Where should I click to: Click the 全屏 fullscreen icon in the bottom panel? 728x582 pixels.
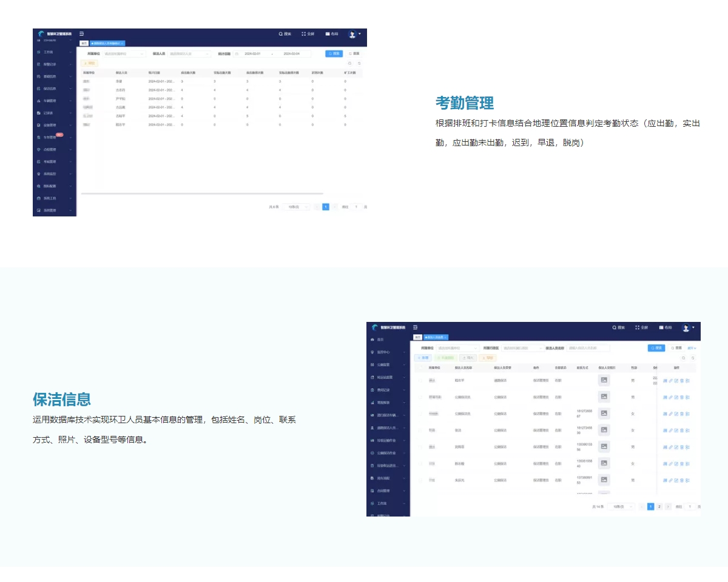(x=637, y=327)
